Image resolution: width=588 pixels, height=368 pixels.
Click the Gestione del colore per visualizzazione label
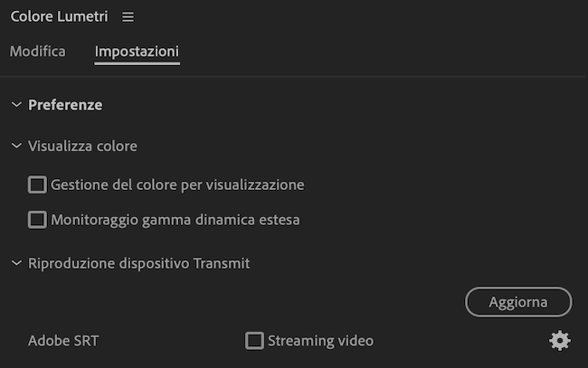[177, 185]
